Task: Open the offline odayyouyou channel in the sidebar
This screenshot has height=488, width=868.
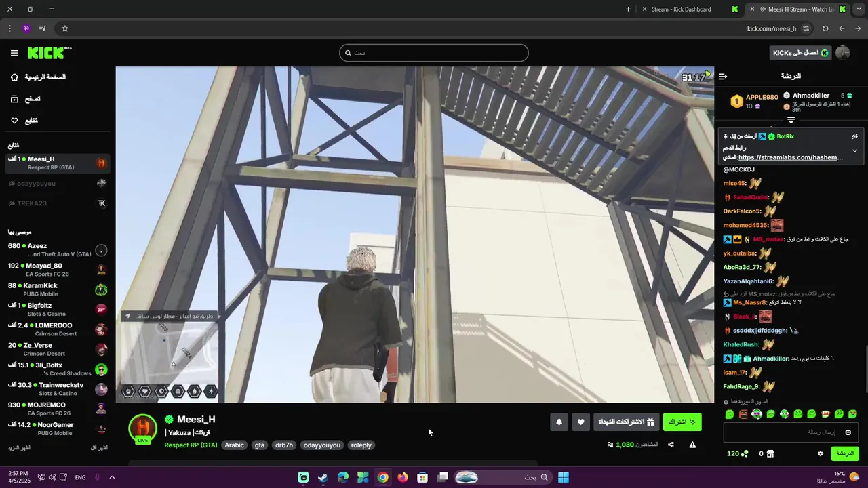Action: 58,184
